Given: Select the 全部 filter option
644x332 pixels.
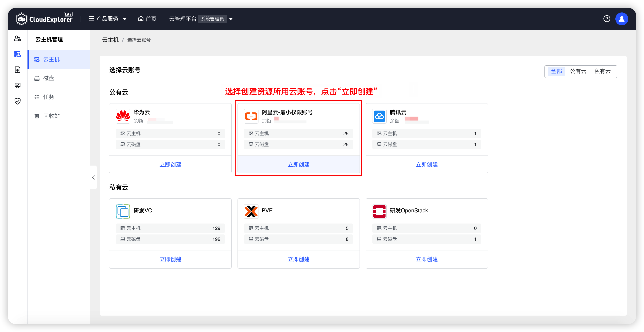Looking at the screenshot, I should (556, 71).
